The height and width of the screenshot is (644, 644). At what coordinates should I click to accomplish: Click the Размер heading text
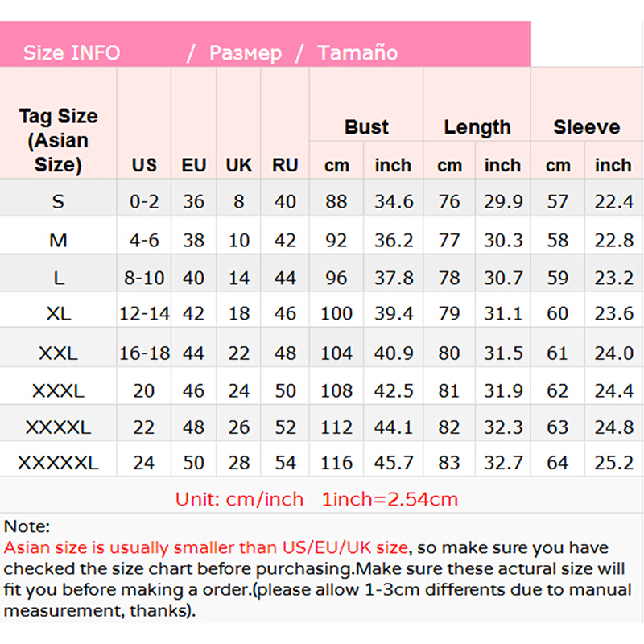(246, 53)
